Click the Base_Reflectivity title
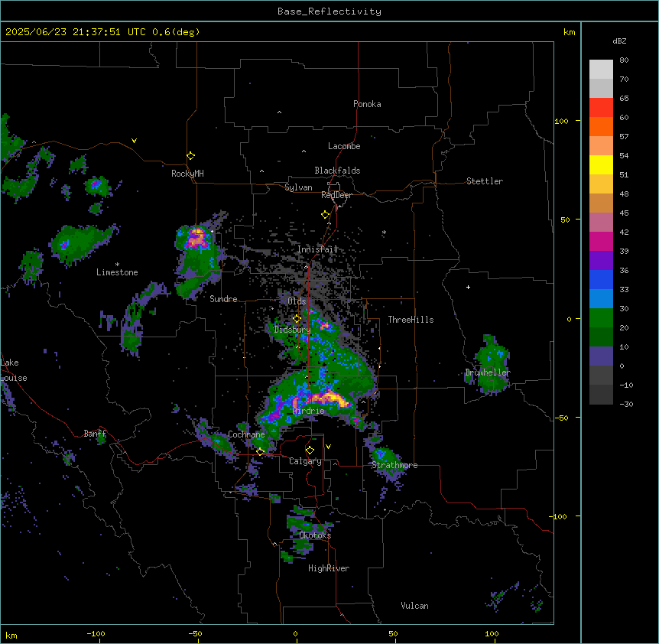This screenshot has height=644, width=659. pos(329,11)
